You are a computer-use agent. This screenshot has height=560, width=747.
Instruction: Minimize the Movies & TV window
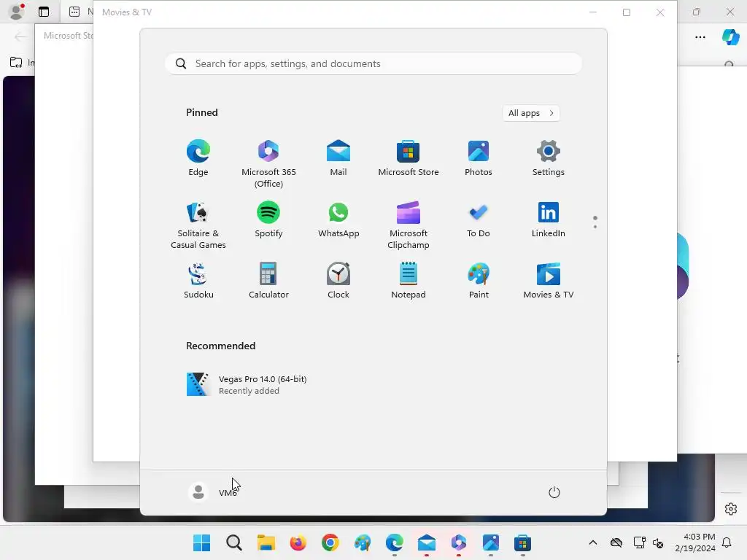(593, 12)
